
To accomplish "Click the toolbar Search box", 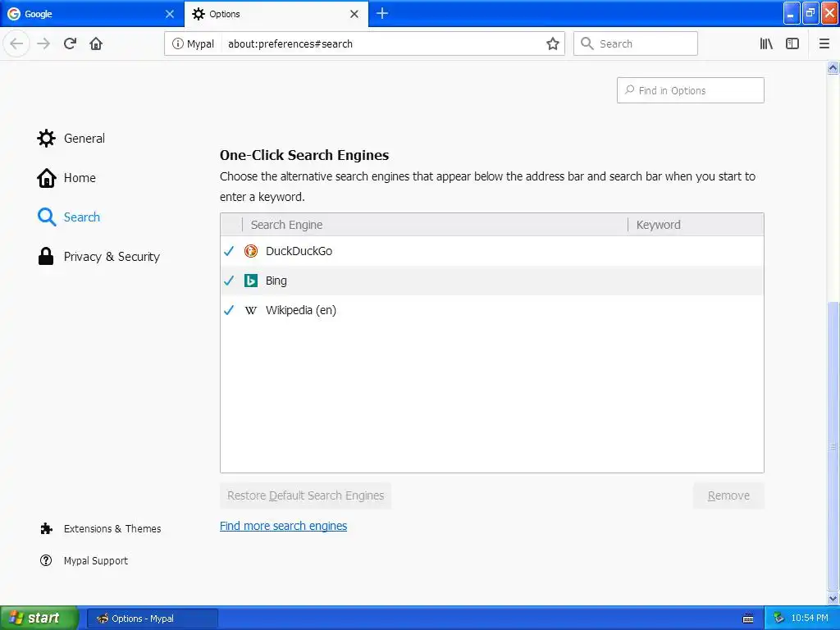I will coord(636,43).
